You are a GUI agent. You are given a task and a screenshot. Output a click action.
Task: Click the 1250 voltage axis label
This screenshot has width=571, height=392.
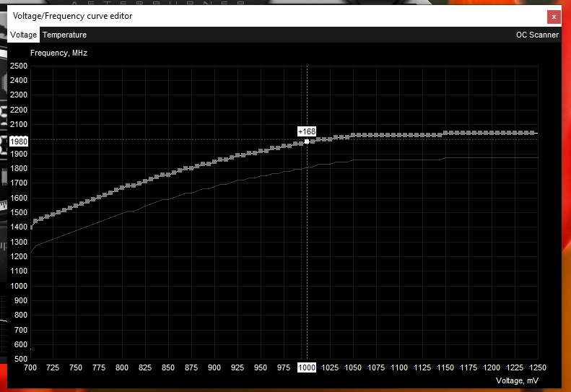tap(538, 367)
